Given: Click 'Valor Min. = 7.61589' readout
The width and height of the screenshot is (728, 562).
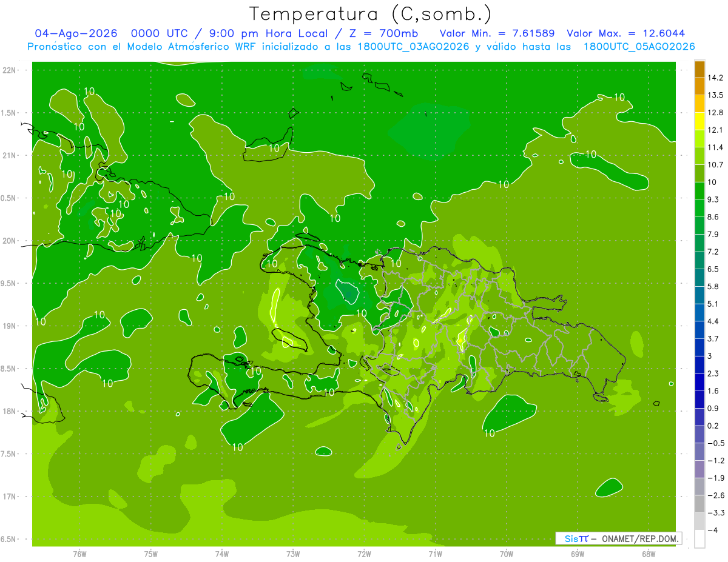Looking at the screenshot, I should (x=497, y=33).
